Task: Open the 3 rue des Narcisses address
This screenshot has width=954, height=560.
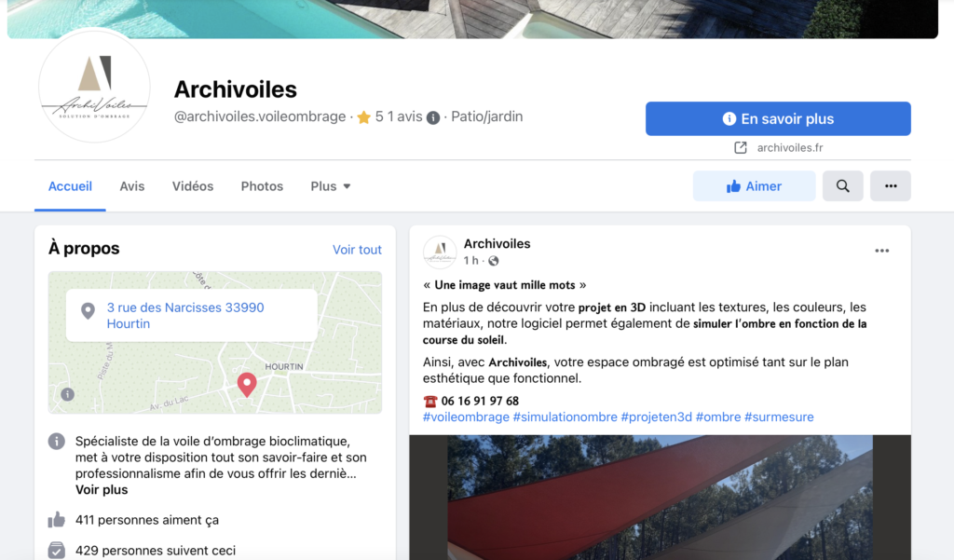Action: 185,315
